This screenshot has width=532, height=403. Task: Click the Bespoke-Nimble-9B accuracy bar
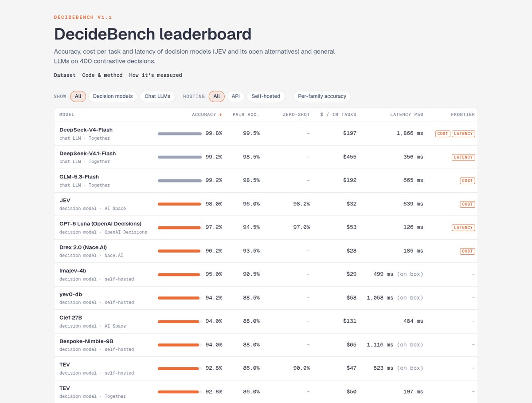coord(180,345)
